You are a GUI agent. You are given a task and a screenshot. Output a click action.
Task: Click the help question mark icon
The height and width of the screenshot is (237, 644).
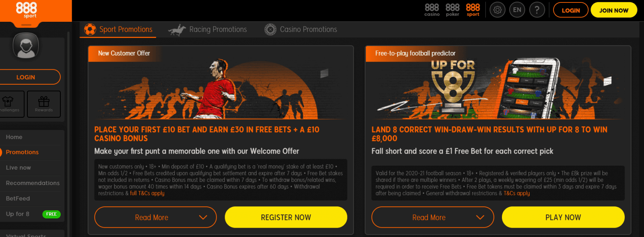(x=537, y=10)
